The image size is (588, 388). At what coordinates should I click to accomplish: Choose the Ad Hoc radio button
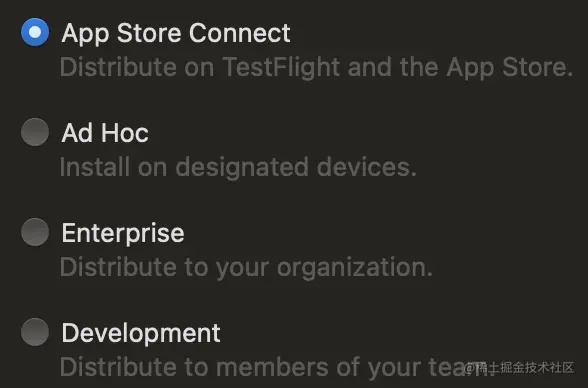pyautogui.click(x=35, y=132)
